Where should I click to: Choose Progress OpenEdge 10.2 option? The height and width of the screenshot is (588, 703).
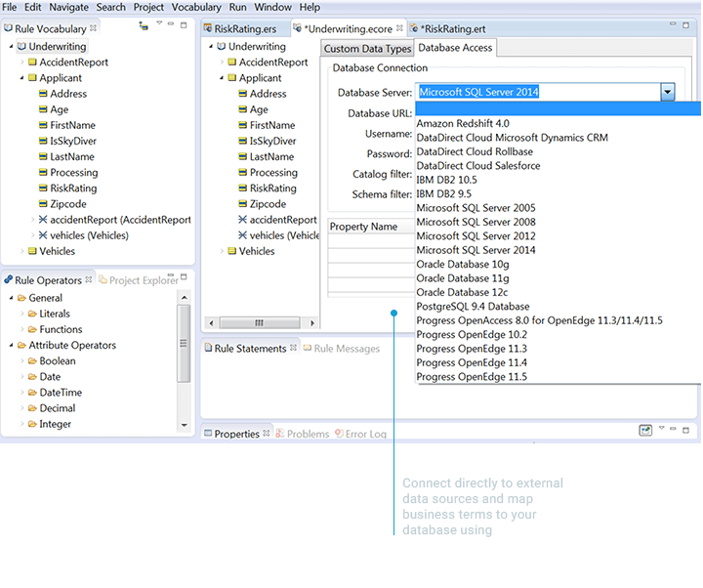(x=472, y=335)
